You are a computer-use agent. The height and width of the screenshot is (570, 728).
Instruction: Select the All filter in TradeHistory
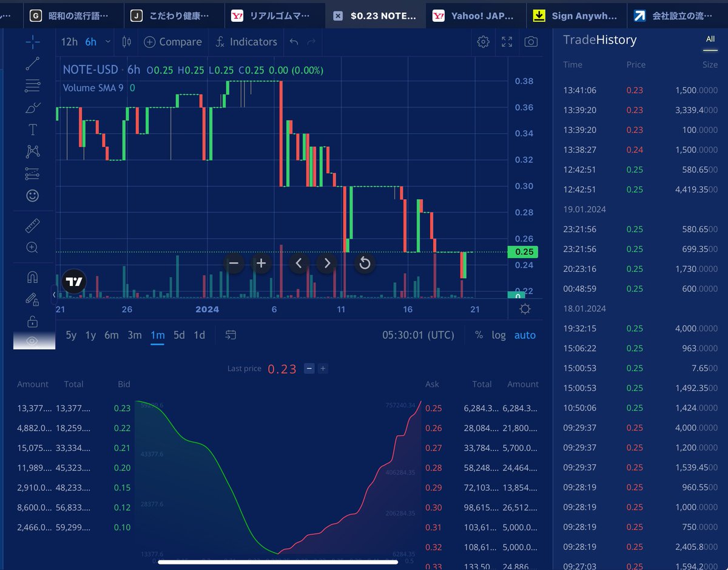click(710, 39)
